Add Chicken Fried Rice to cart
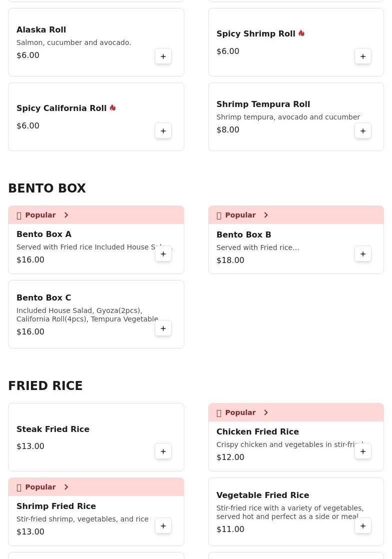The height and width of the screenshot is (559, 392). [363, 451]
